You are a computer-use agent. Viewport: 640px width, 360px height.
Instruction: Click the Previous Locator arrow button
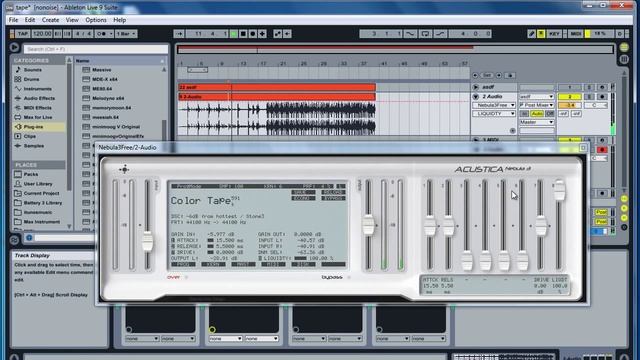point(475,76)
